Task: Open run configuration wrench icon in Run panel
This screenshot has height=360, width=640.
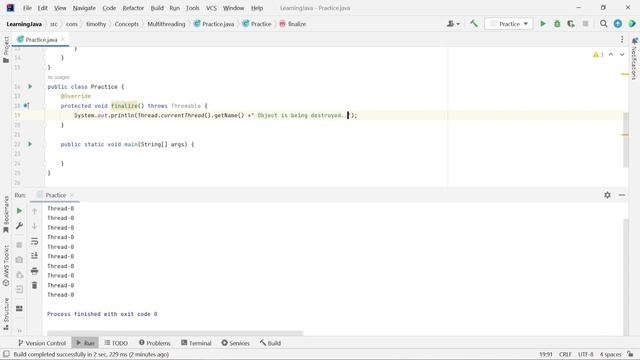Action: coord(19,226)
